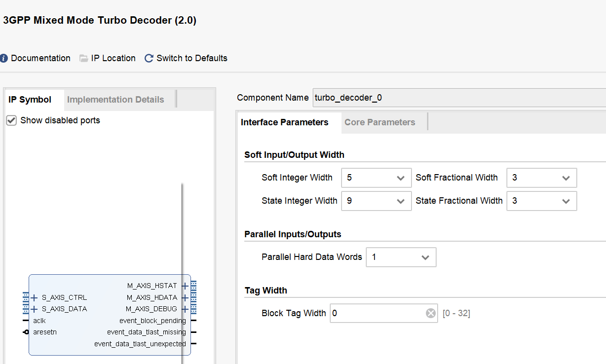The width and height of the screenshot is (606, 364).
Task: Clear the Block Tag Width field
Action: click(431, 313)
